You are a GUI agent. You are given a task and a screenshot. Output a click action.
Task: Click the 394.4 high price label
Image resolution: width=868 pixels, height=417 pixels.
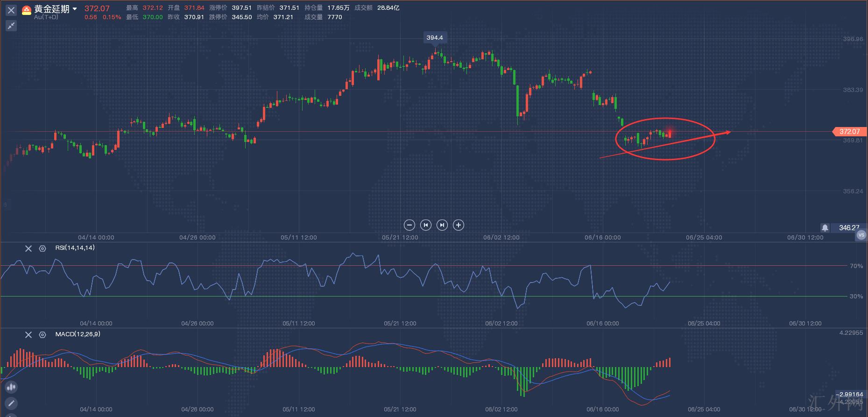point(435,37)
